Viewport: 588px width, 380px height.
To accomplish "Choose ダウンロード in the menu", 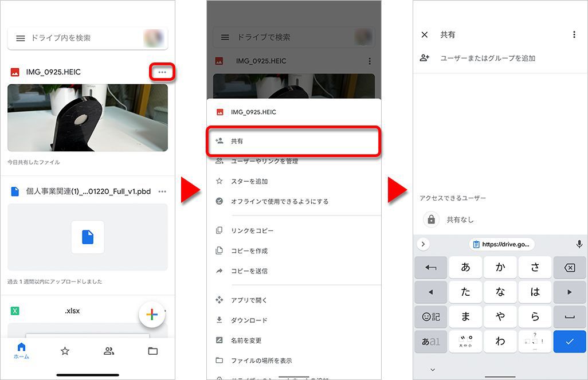I will [x=293, y=320].
